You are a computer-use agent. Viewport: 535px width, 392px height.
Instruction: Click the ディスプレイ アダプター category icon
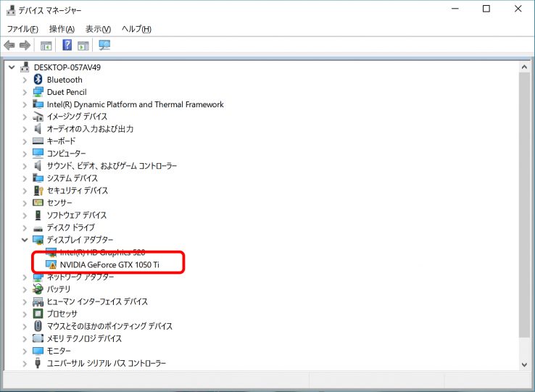coord(38,240)
